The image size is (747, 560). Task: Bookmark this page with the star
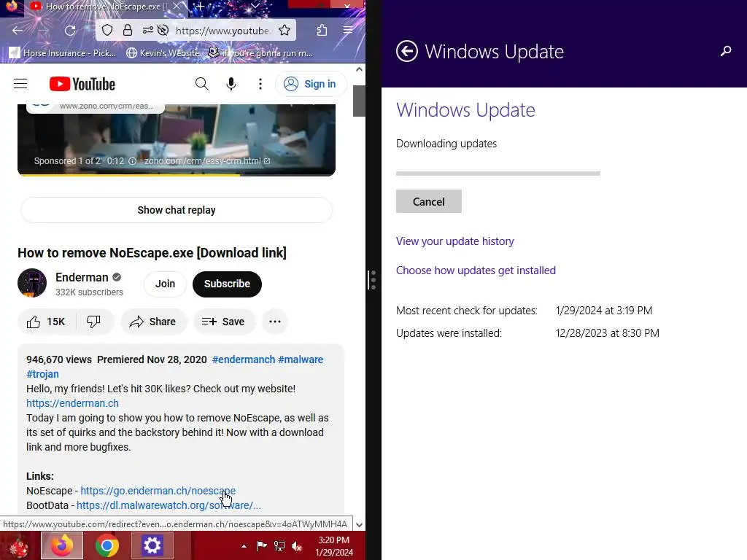pos(285,31)
